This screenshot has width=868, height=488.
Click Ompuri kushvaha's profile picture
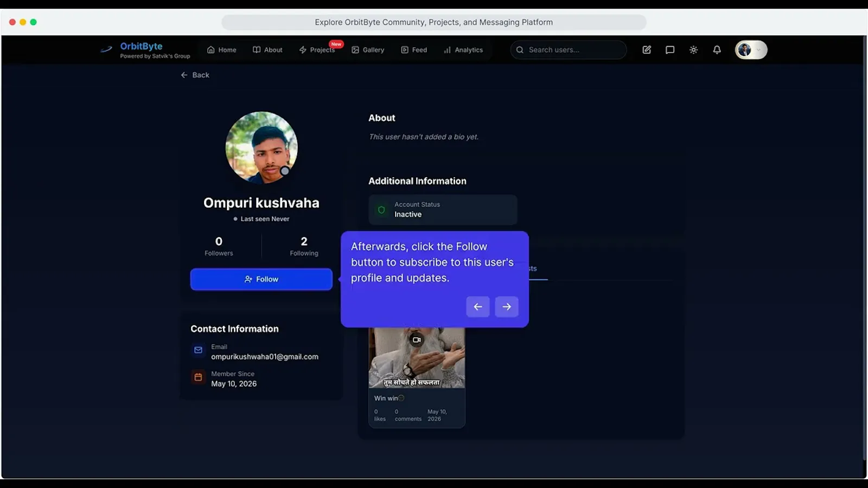click(x=261, y=147)
